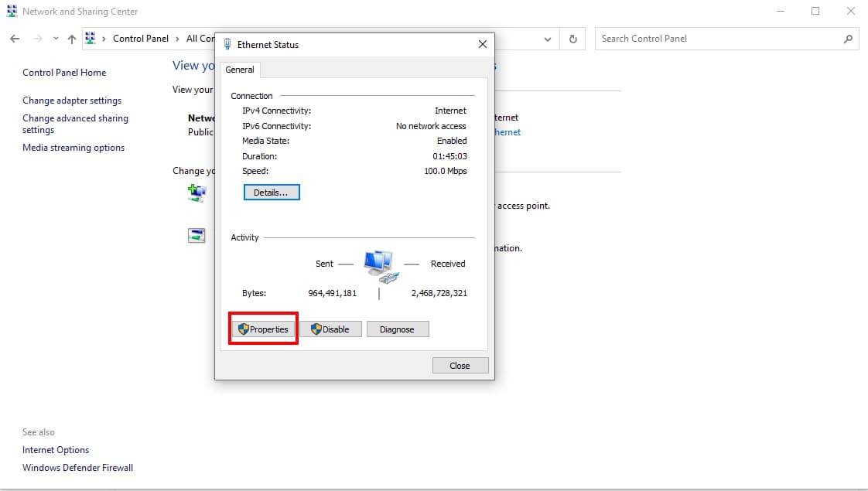This screenshot has width=868, height=491.
Task: Click the Back navigation arrow
Action: tap(15, 39)
